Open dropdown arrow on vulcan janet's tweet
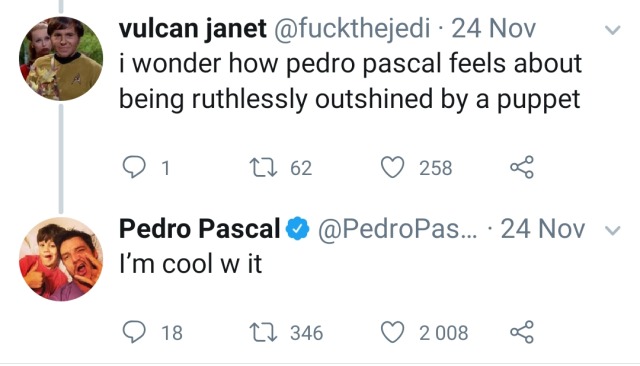Image resolution: width=640 pixels, height=366 pixels. pos(612,30)
